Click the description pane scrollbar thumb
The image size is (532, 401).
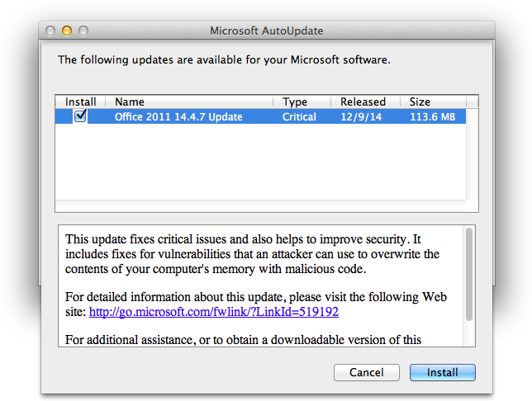pos(469,274)
